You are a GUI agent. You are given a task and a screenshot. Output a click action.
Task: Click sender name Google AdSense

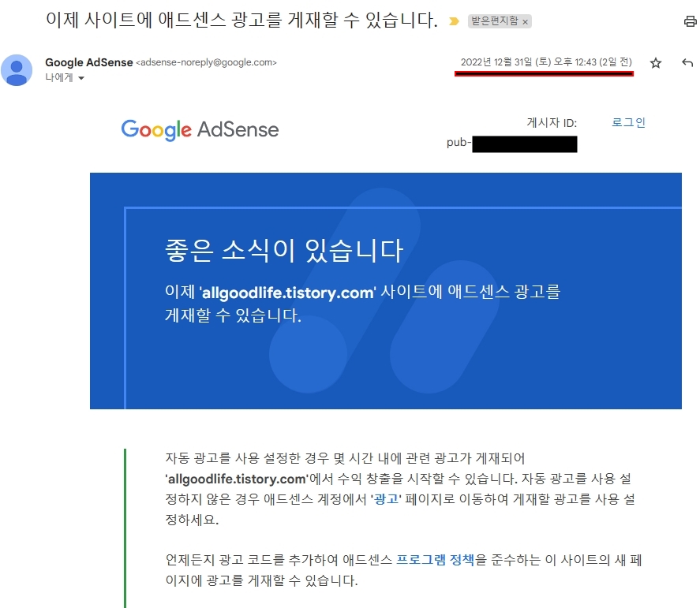[x=89, y=62]
